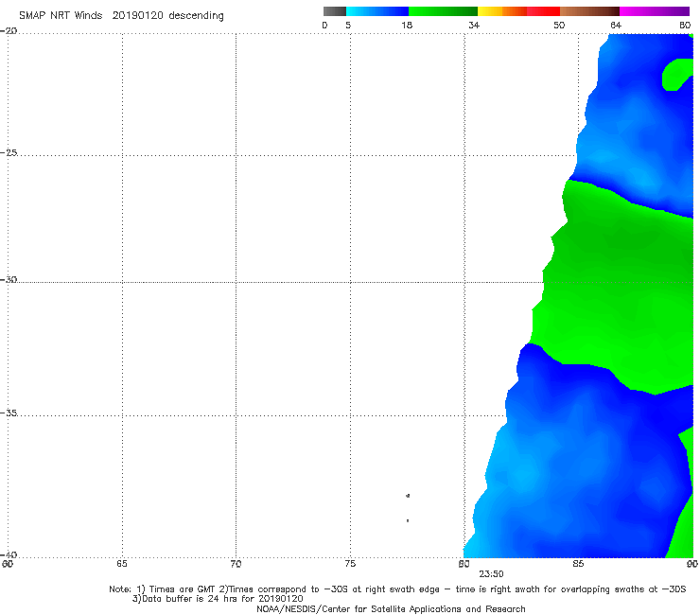Click the gray 0-5 colorbar segment
The width and height of the screenshot is (700, 615).
tap(335, 11)
